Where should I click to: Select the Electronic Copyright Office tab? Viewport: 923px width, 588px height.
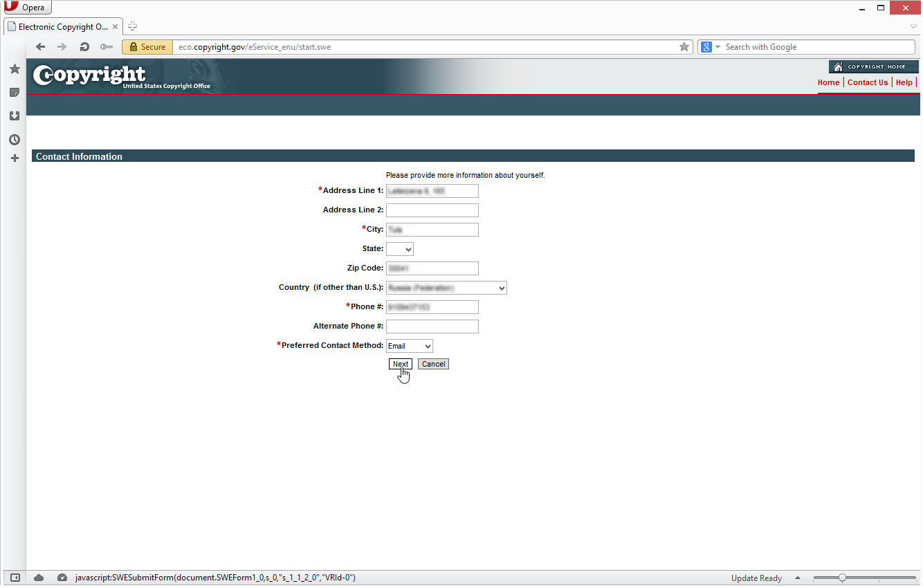pos(62,27)
